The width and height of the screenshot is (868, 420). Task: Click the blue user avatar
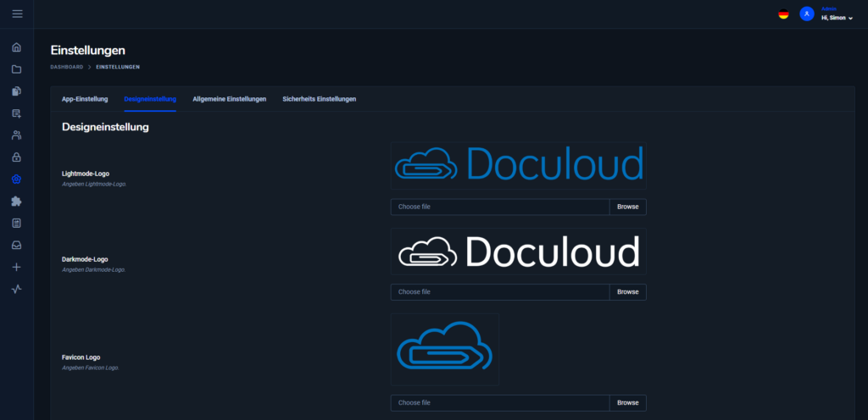click(x=807, y=14)
